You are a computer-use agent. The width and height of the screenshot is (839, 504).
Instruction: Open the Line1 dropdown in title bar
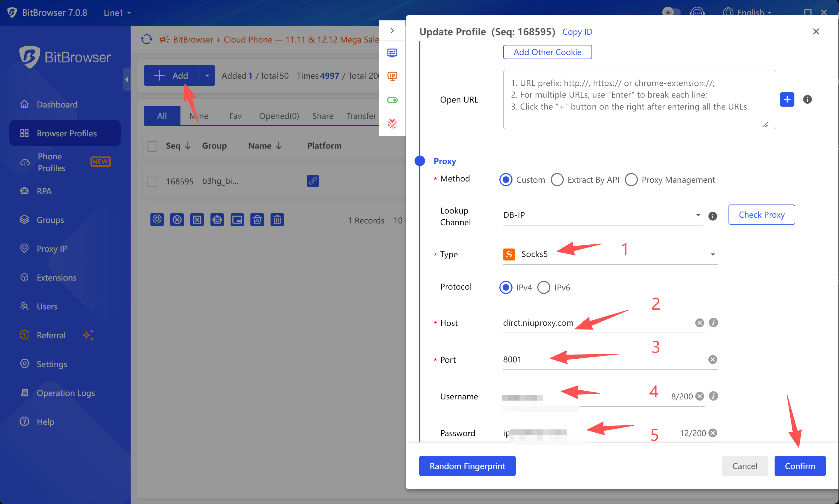tap(117, 13)
